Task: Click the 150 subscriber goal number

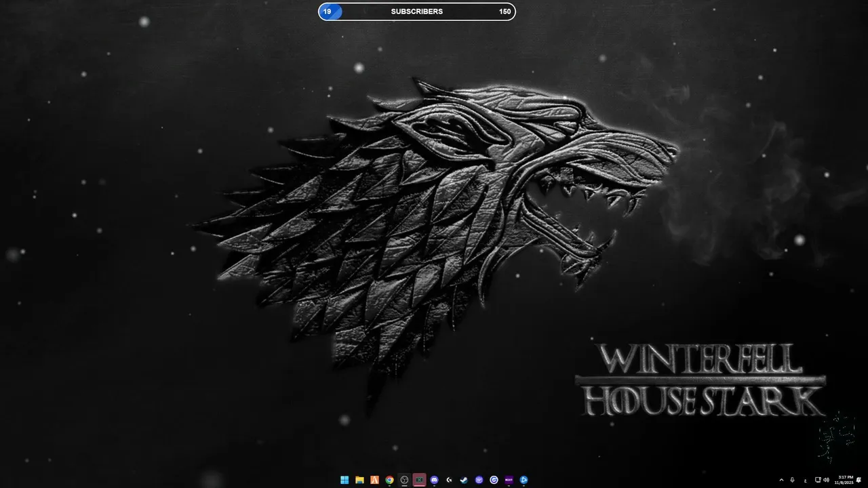Action: click(x=505, y=12)
